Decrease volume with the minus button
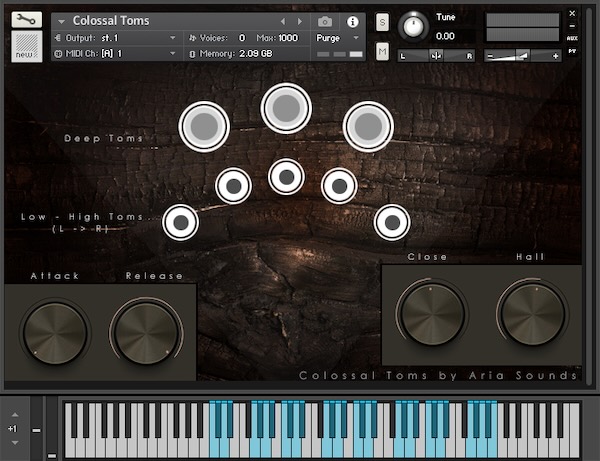The width and height of the screenshot is (600, 461). point(490,57)
